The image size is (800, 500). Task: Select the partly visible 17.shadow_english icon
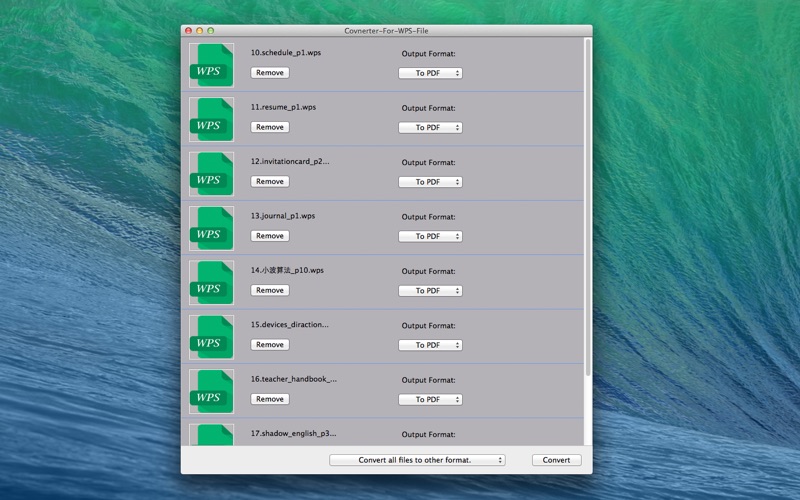coord(212,435)
